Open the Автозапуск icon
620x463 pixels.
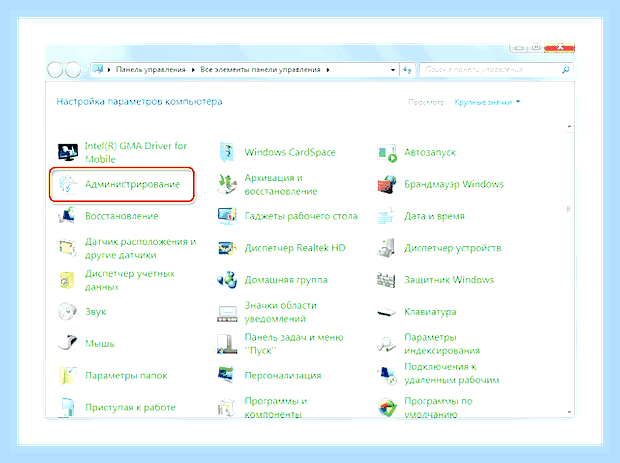387,153
